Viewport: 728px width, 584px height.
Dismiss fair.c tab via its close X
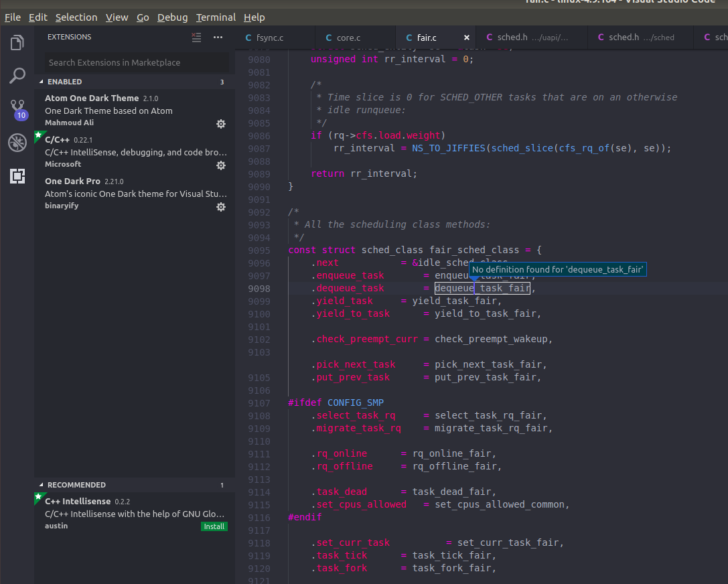click(x=467, y=38)
